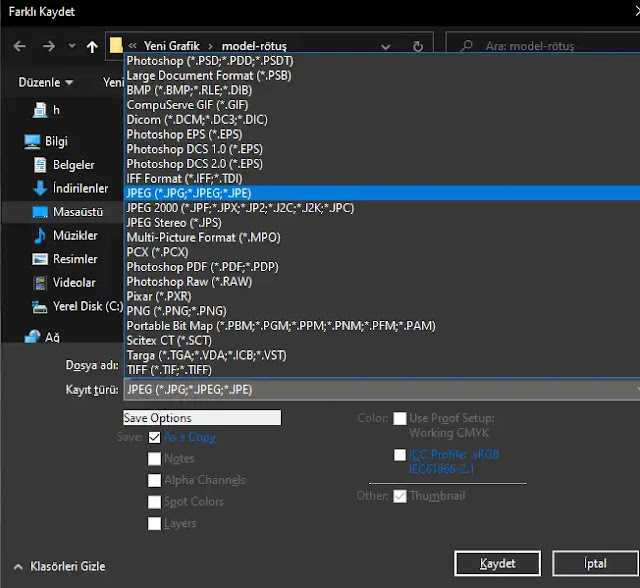Screen dimensions: 640x588
Task: Select the 'h' user folder icon
Action: tap(40, 110)
